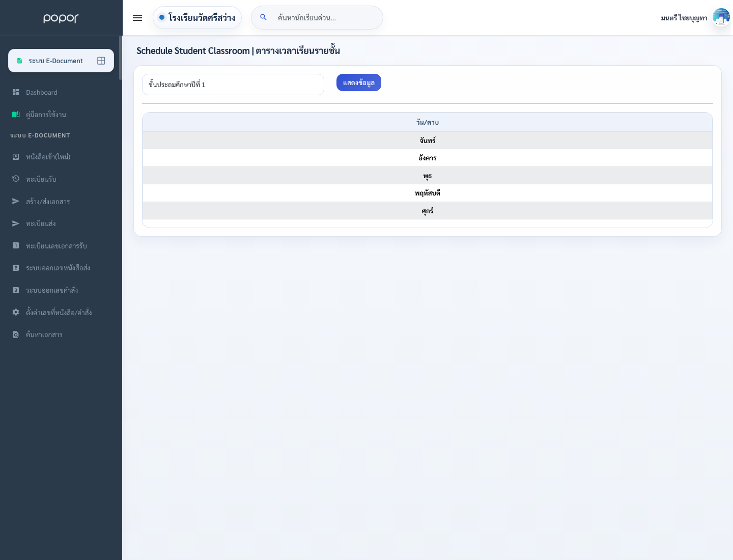Click the คู่มือการใช้งาน book icon
The width and height of the screenshot is (733, 560).
(16, 115)
